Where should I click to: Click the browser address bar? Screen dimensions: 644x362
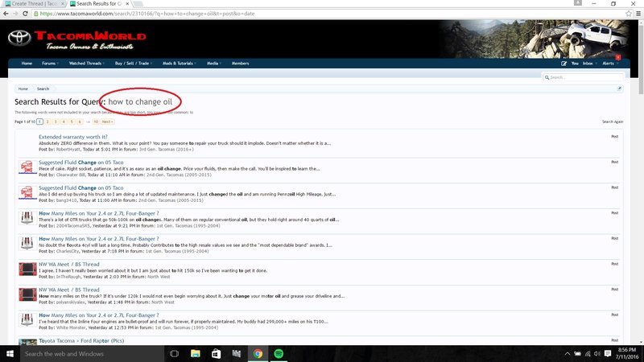(x=328, y=14)
